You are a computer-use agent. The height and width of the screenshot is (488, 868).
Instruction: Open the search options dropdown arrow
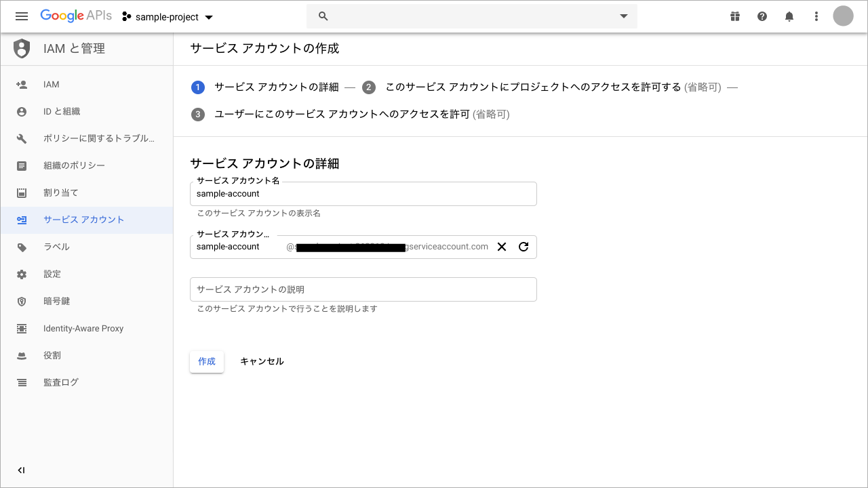623,16
